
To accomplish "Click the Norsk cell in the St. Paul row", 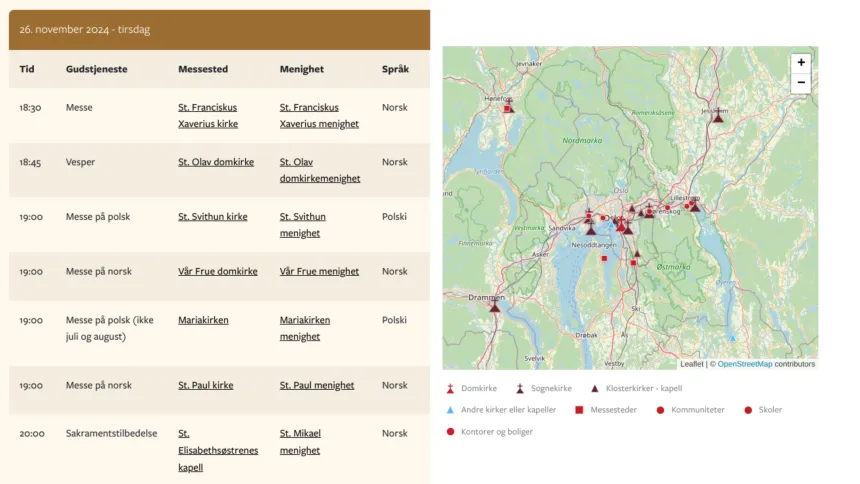I will pos(395,386).
